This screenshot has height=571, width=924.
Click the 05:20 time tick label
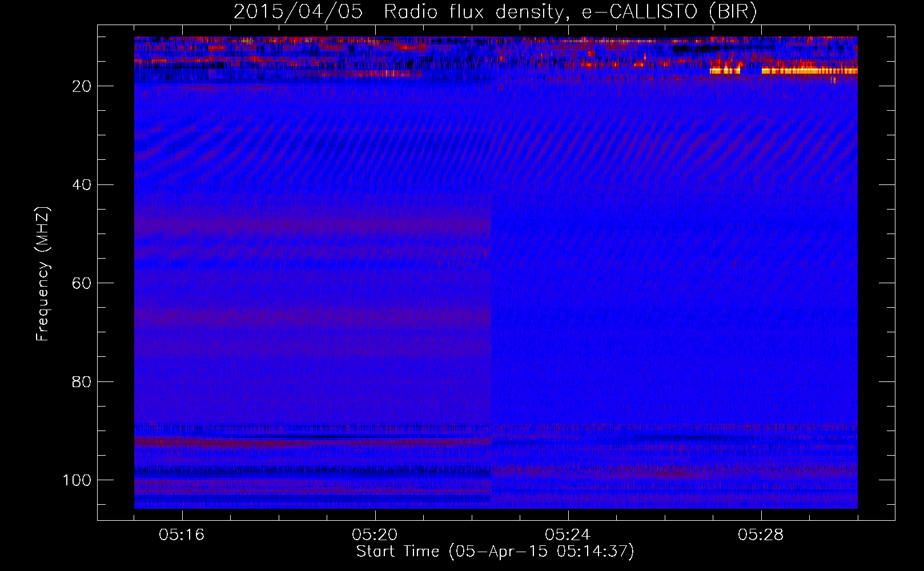pyautogui.click(x=375, y=535)
